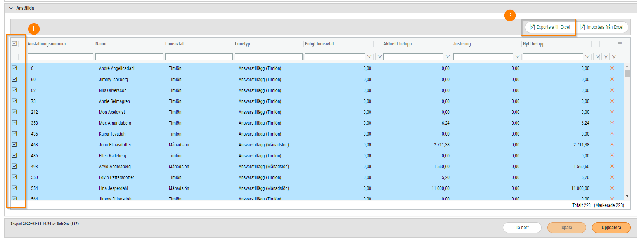Screen dimensions: 644x240
Task: Uncheck Lina Jesperdahl row checkbox
Action: 14,188
